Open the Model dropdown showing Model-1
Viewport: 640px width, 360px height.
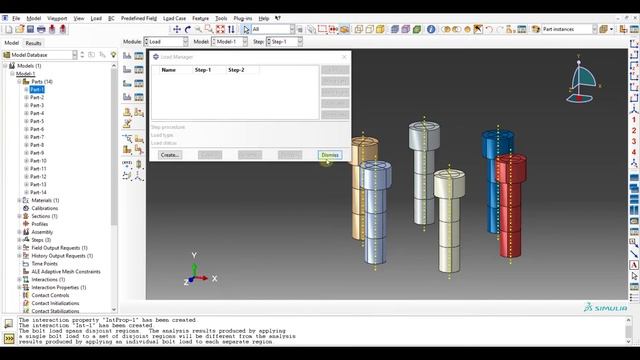[229, 42]
